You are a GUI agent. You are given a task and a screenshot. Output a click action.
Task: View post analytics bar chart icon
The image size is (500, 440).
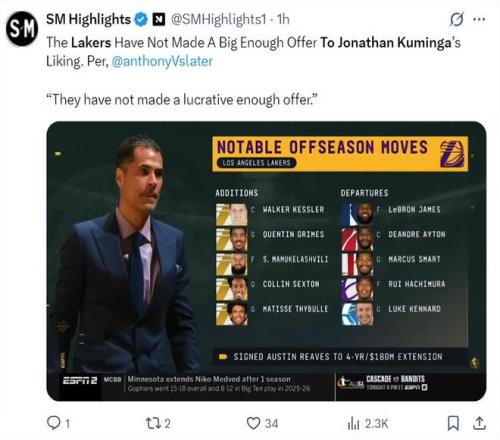[353, 424]
